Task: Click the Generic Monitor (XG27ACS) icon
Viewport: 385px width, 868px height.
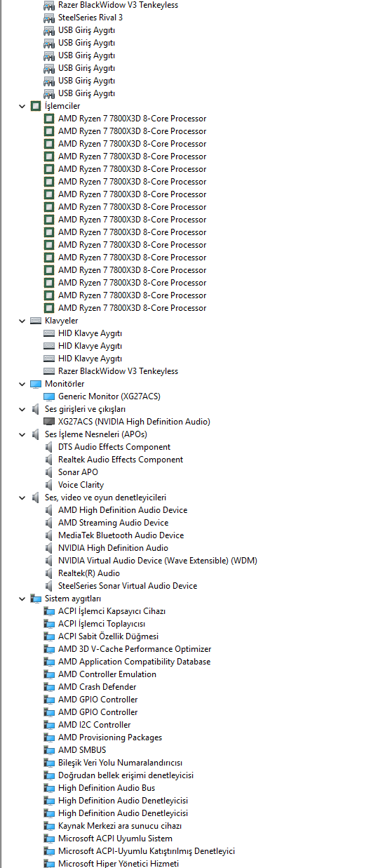Action: [x=49, y=396]
